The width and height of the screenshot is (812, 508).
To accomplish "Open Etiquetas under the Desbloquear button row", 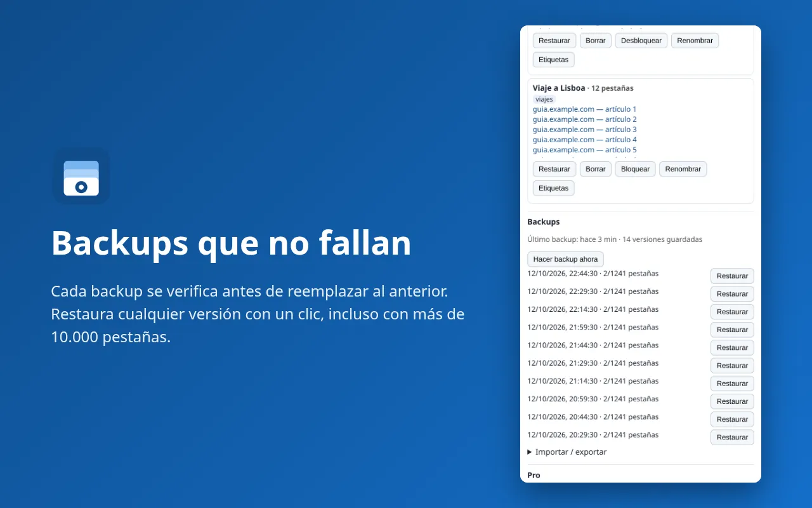I will pos(554,60).
